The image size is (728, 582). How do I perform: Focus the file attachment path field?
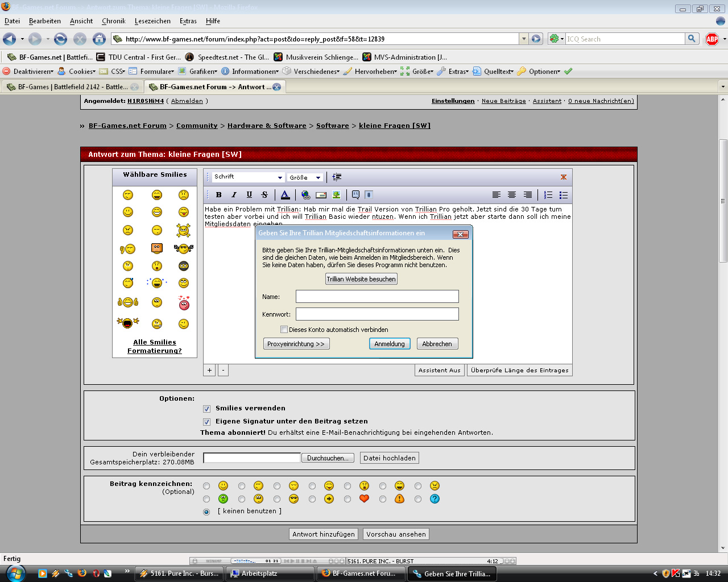(x=251, y=458)
